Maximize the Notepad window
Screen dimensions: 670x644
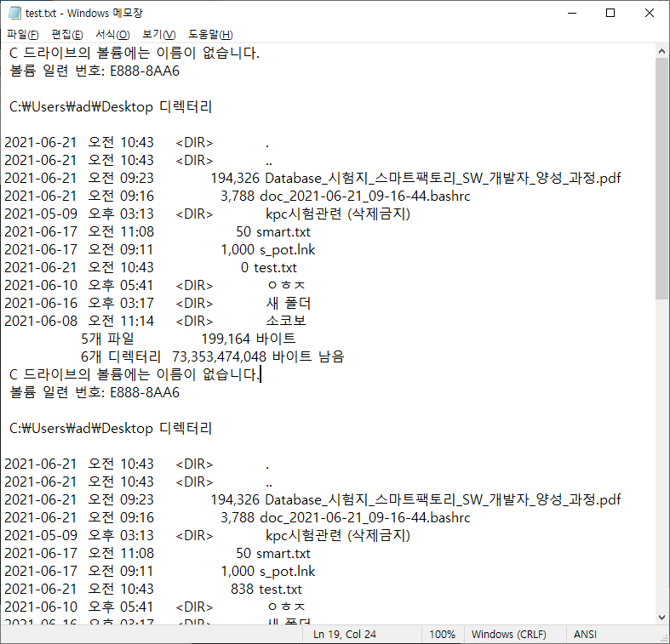[610, 14]
